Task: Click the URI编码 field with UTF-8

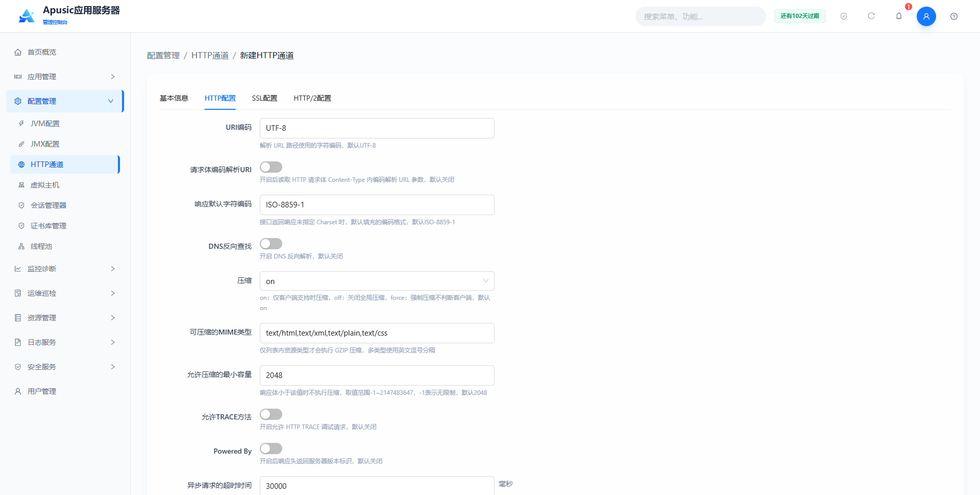Action: coord(377,128)
